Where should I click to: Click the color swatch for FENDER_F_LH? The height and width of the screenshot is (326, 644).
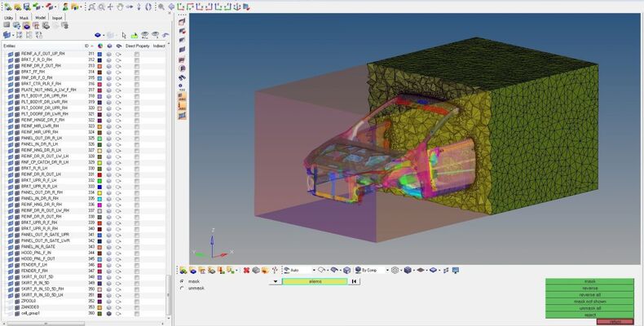99,264
